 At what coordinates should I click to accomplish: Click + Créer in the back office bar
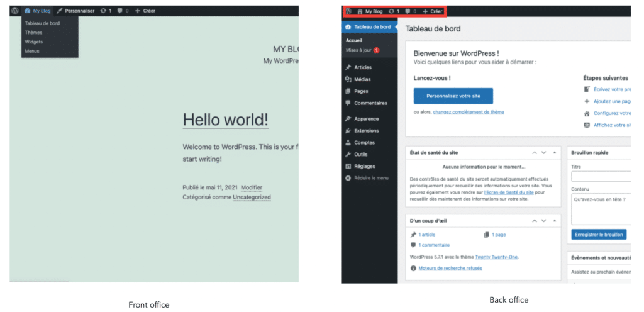(x=433, y=11)
